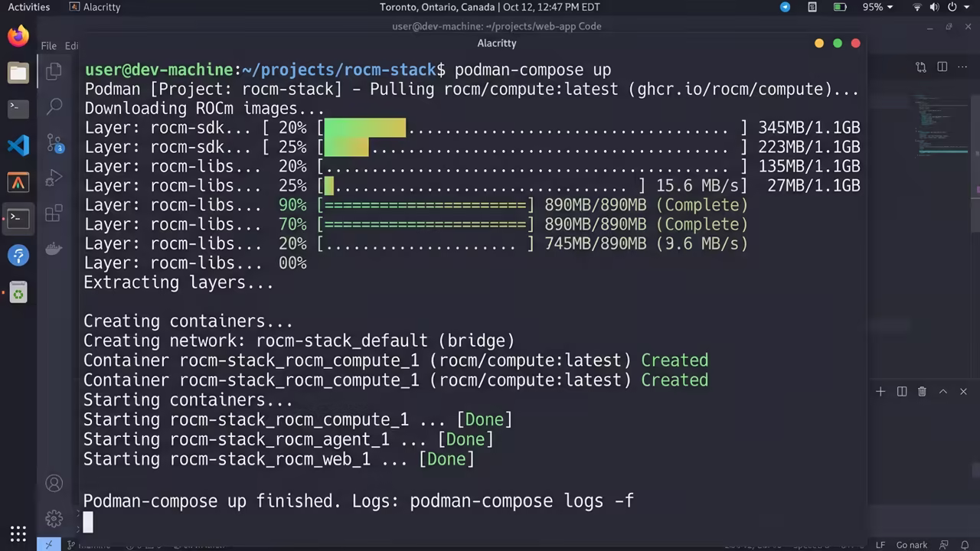Open File menu in VS Code

pos(48,46)
